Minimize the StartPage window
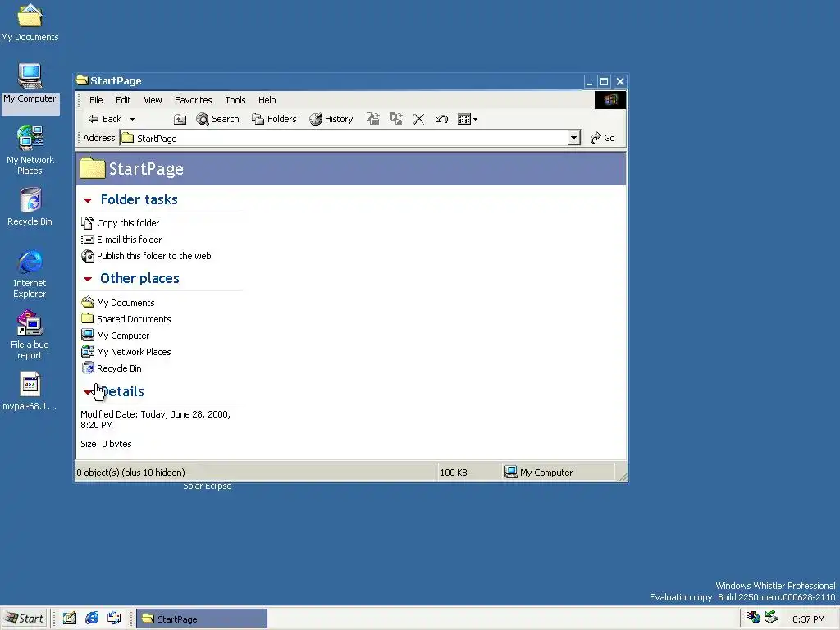 (x=590, y=81)
